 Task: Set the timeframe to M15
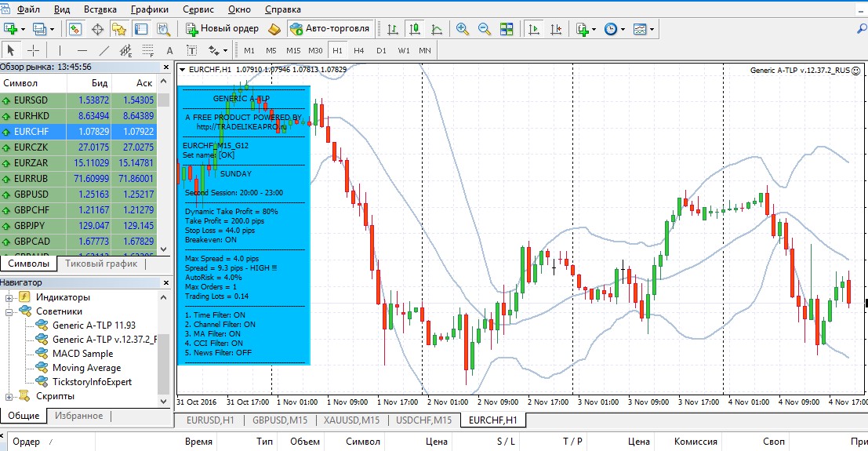(x=292, y=50)
